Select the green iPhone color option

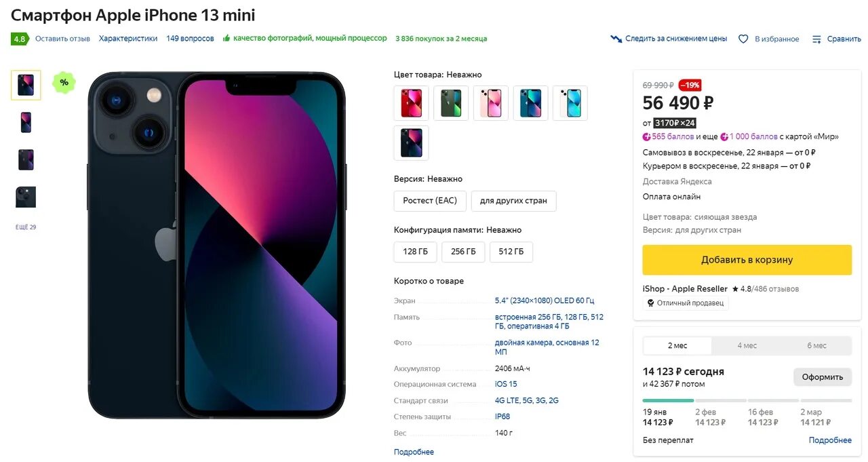[451, 103]
